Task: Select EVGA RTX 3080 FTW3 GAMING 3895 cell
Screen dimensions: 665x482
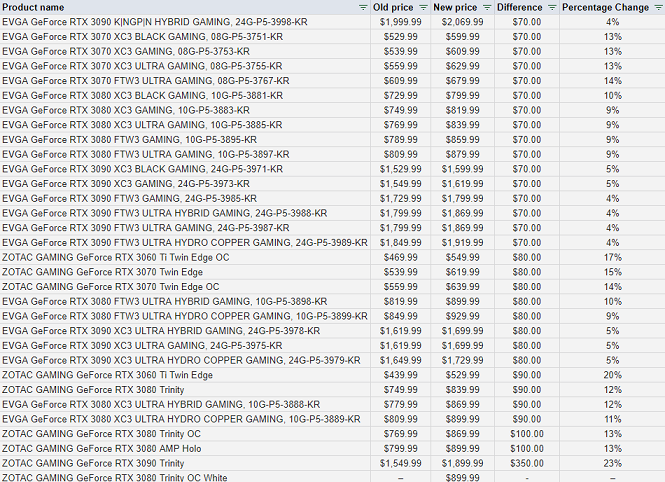Action: pyautogui.click(x=185, y=140)
